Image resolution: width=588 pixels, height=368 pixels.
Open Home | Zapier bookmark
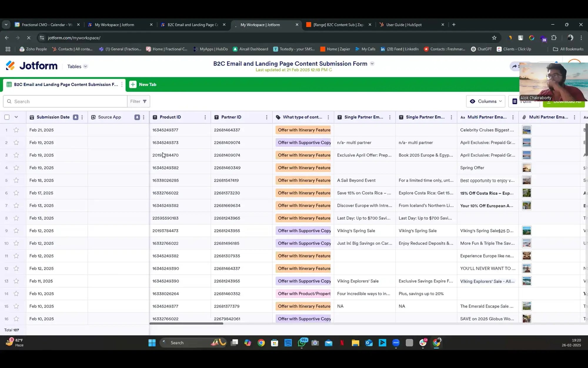[x=335, y=49]
